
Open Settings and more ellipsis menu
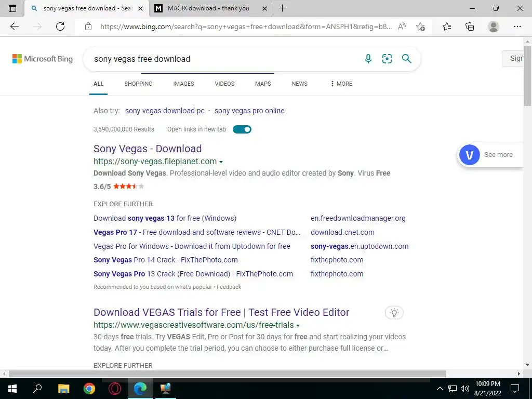click(517, 26)
